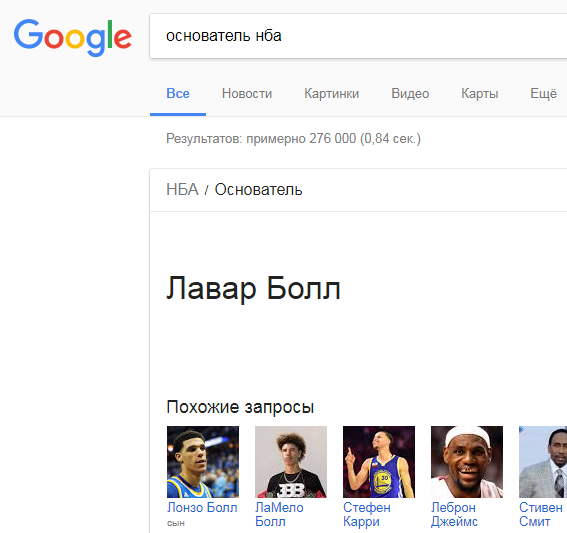
Task: Switch to the Картинки tab
Action: tap(332, 93)
